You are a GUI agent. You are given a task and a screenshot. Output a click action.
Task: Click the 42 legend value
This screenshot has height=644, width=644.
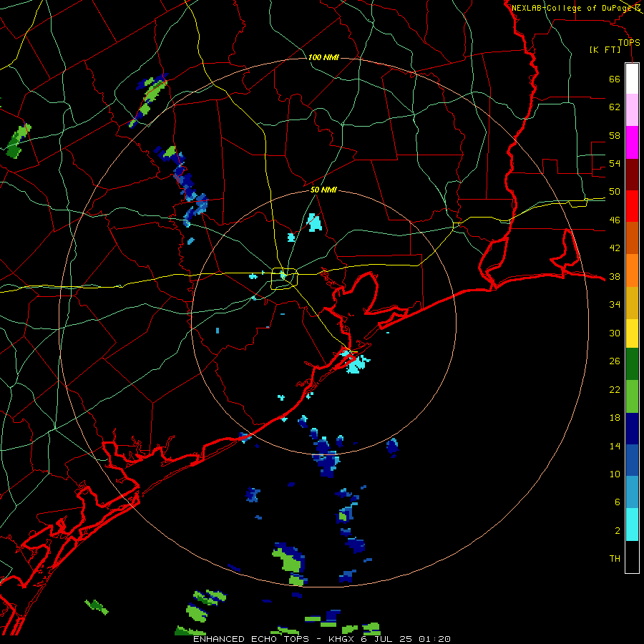tap(615, 248)
